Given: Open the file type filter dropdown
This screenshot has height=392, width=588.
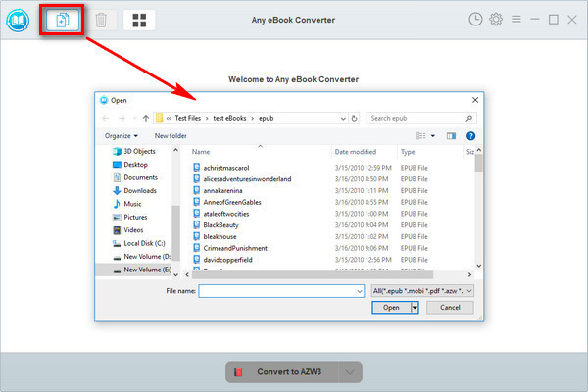Looking at the screenshot, I should click(422, 291).
